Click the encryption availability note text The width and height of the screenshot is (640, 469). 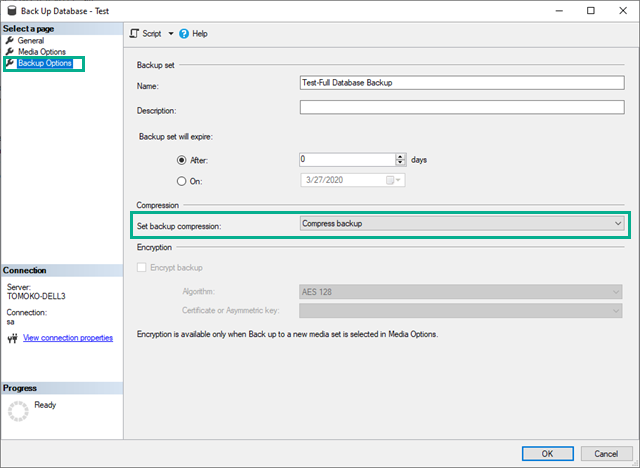(287, 334)
